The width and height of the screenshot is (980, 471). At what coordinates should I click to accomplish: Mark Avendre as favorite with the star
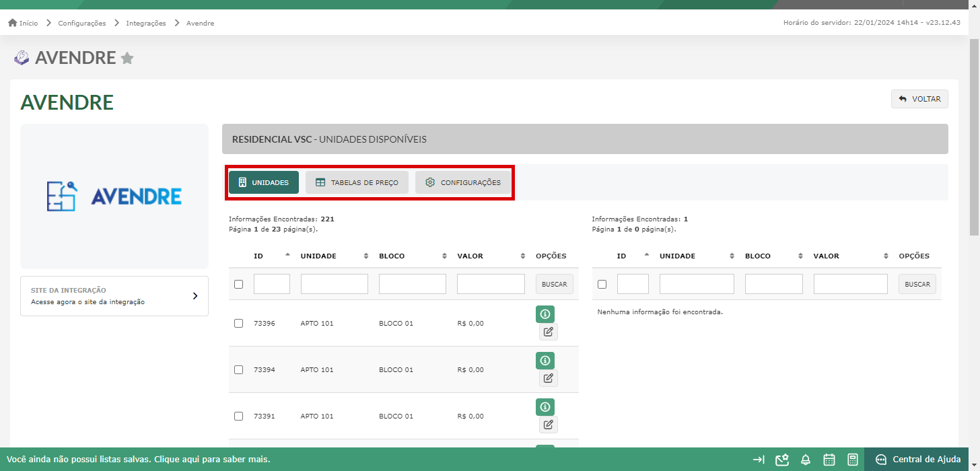[x=127, y=59]
